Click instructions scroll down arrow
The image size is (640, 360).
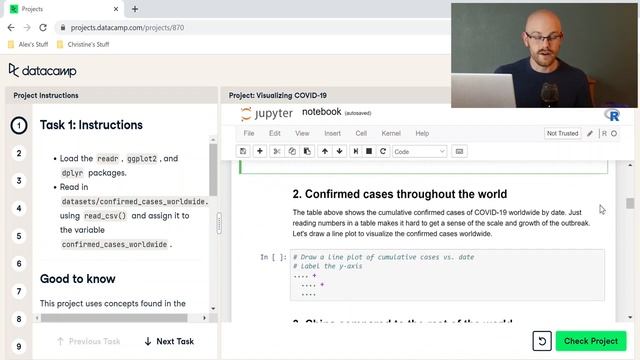pyautogui.click(x=213, y=309)
